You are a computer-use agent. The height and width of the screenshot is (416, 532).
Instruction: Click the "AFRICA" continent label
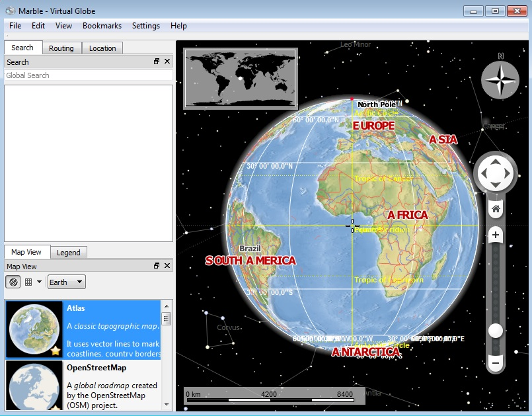pos(408,215)
